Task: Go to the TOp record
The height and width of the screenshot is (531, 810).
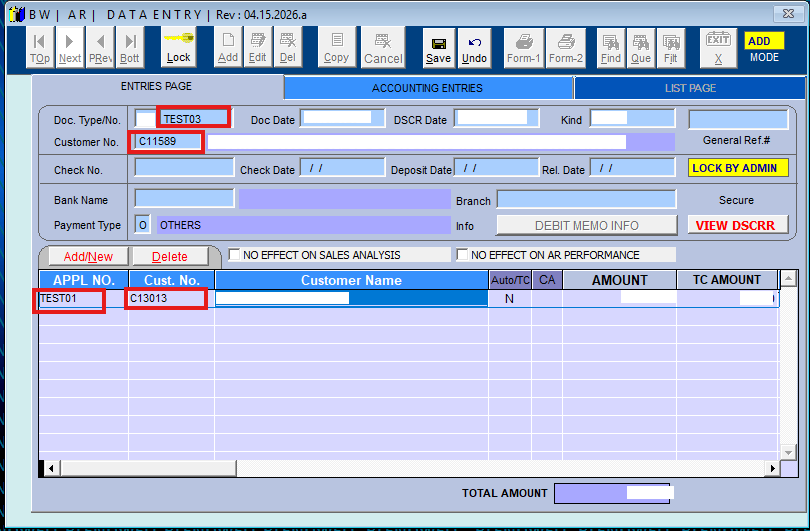Action: coord(40,48)
